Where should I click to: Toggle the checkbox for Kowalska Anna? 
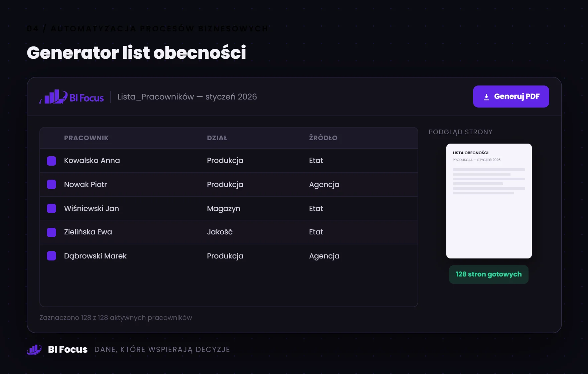point(51,161)
